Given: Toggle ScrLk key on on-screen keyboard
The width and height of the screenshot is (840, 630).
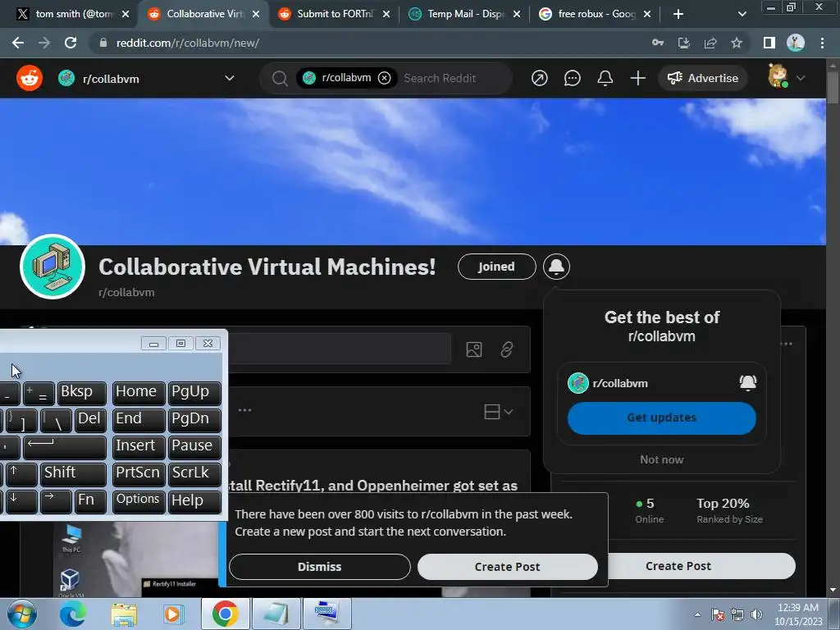Looking at the screenshot, I should (x=194, y=473).
